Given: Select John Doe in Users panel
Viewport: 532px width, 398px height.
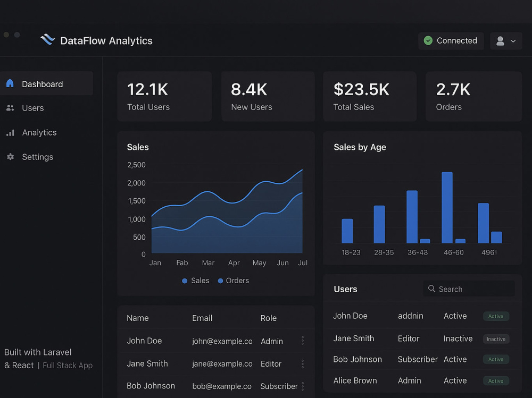Looking at the screenshot, I should coord(350,316).
